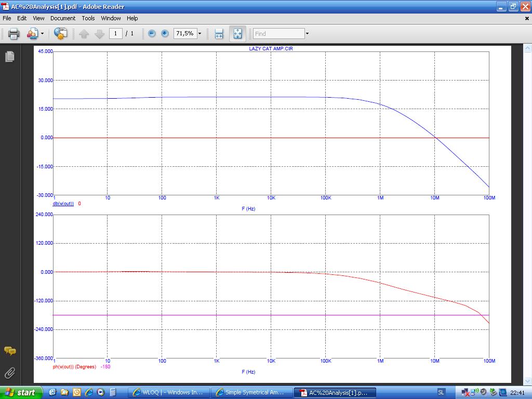
Task: Click the Find search text box
Action: 279,34
